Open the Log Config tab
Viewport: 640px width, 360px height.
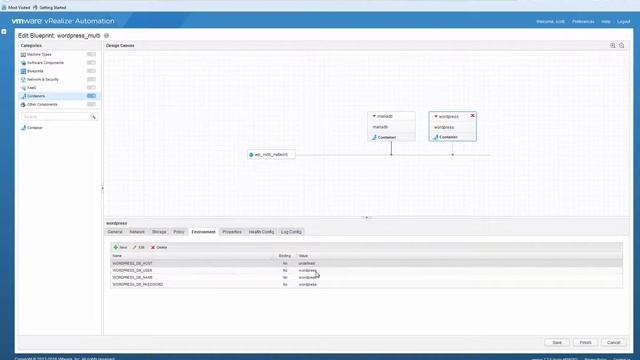tap(291, 232)
